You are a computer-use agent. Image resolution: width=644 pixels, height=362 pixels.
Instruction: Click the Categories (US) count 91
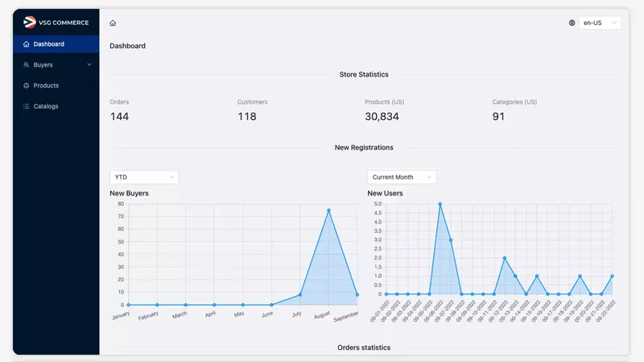coord(498,117)
